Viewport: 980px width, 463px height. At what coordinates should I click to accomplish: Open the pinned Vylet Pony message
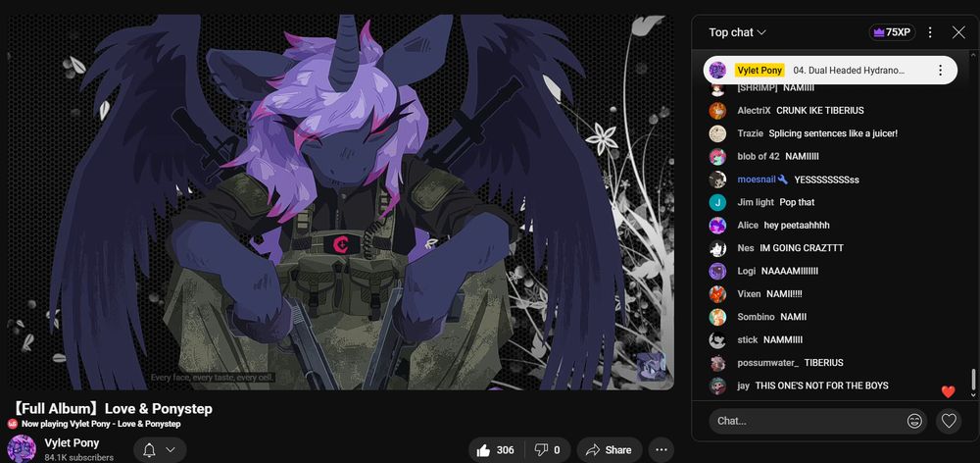[830, 70]
